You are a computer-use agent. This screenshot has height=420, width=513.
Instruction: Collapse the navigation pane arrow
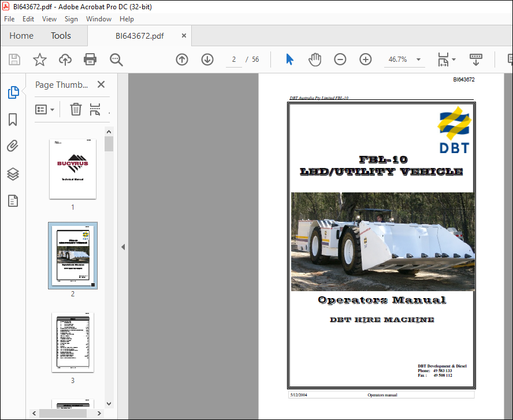pyautogui.click(x=123, y=247)
